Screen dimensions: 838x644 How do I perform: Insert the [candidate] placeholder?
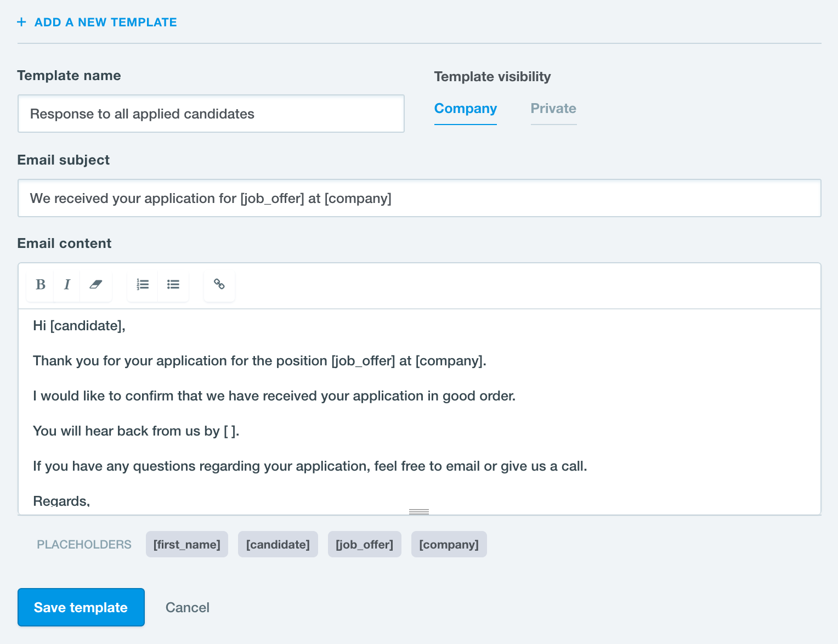278,545
